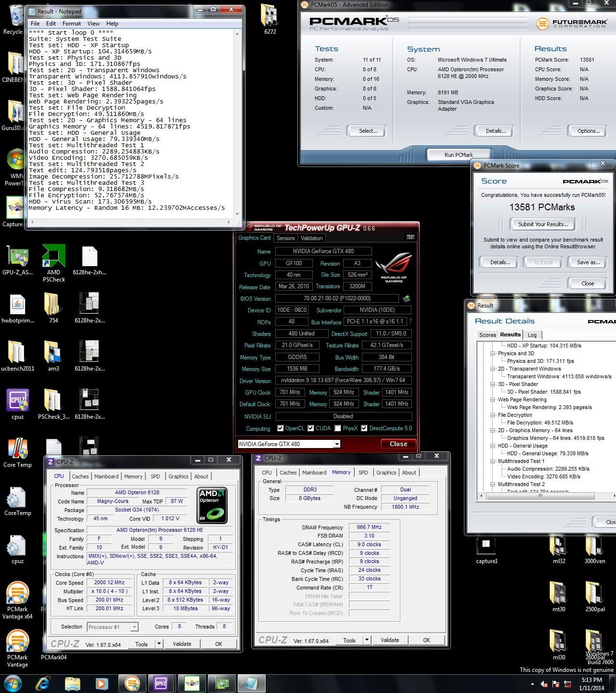Open the NVIDIA GeForce GTX 480 GPU dropdown
616x693 pixels.
289,444
